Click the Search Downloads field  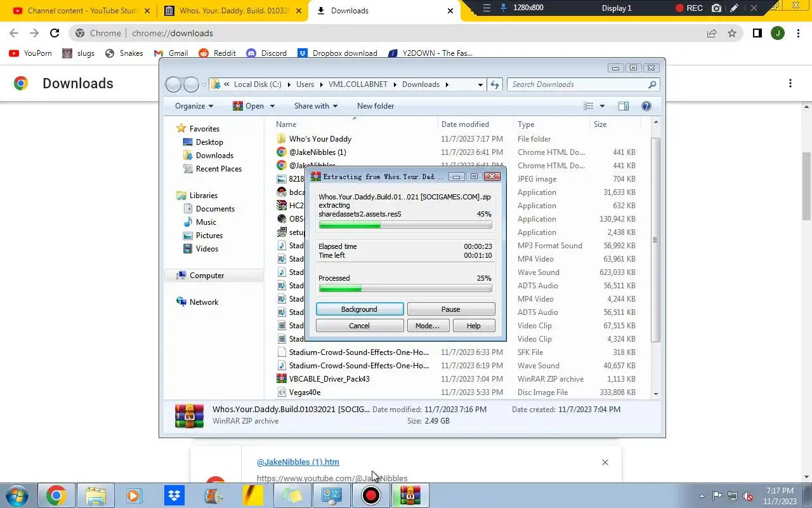click(584, 84)
